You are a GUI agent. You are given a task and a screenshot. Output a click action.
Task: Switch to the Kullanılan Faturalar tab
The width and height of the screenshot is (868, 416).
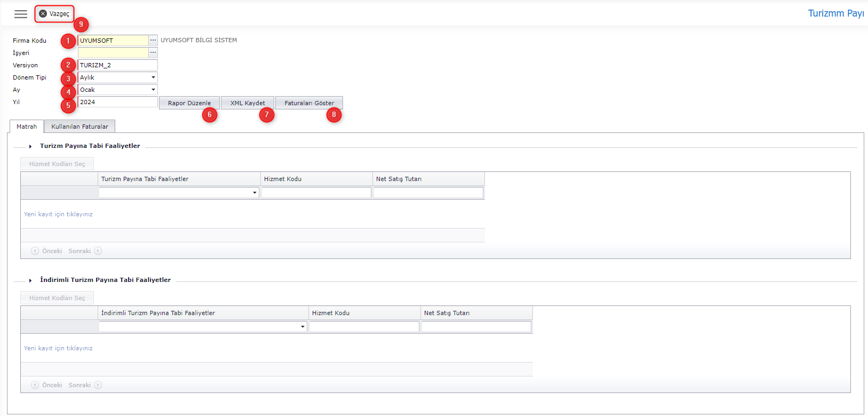pyautogui.click(x=79, y=127)
